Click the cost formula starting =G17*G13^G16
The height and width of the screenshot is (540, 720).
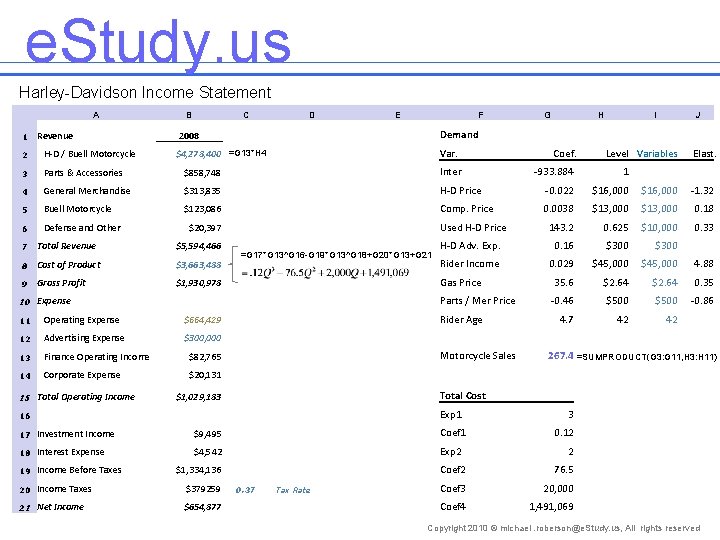click(336, 255)
